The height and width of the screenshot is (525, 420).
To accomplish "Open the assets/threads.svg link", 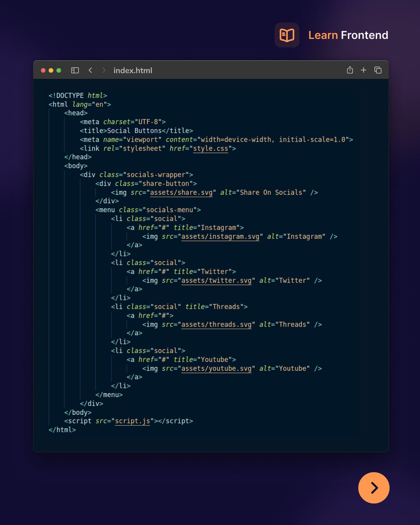I will pyautogui.click(x=217, y=324).
